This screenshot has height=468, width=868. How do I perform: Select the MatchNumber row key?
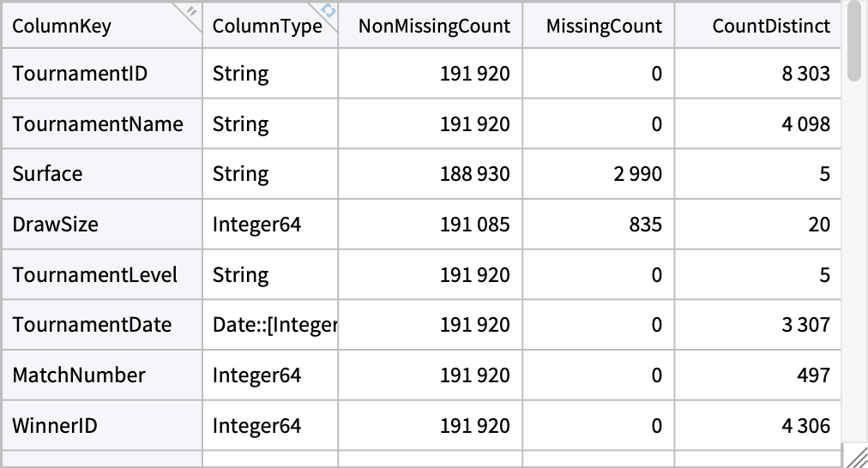click(x=79, y=375)
